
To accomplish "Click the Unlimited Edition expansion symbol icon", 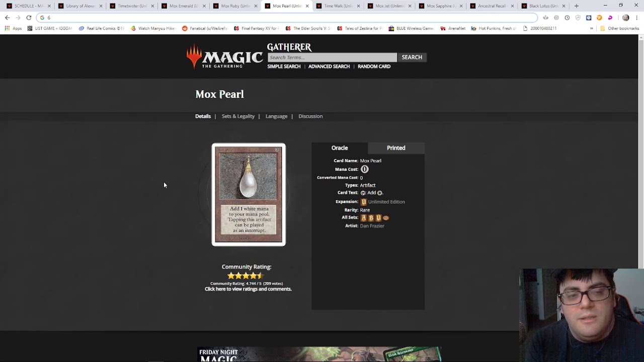I will (x=363, y=202).
